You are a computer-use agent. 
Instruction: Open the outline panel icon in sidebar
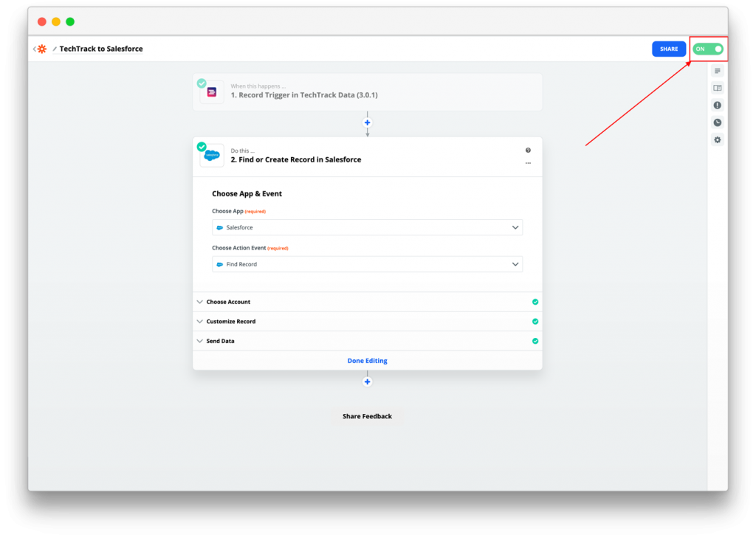point(718,88)
